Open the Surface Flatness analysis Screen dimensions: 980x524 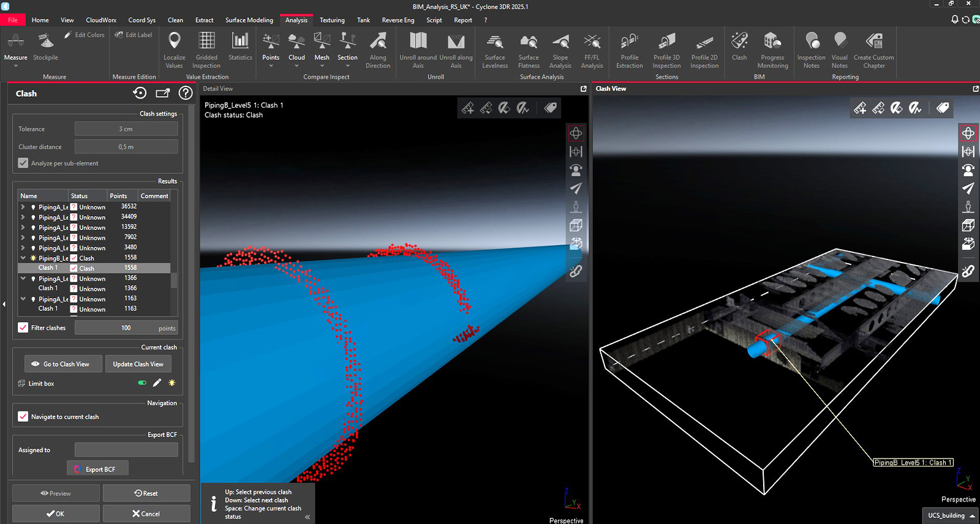(x=529, y=50)
